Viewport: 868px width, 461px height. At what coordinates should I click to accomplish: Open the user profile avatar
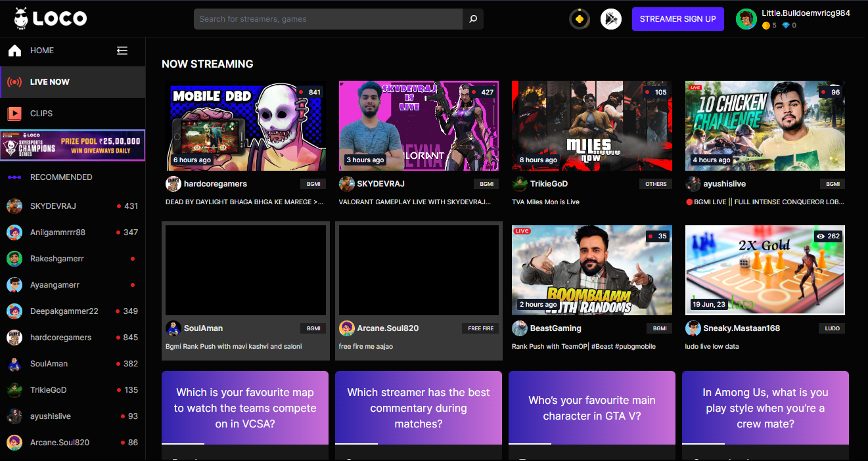746,19
